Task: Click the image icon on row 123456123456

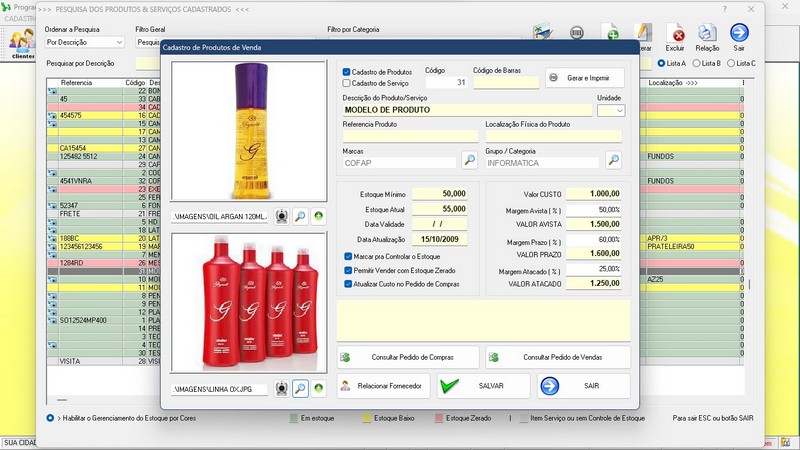Action: [x=53, y=246]
